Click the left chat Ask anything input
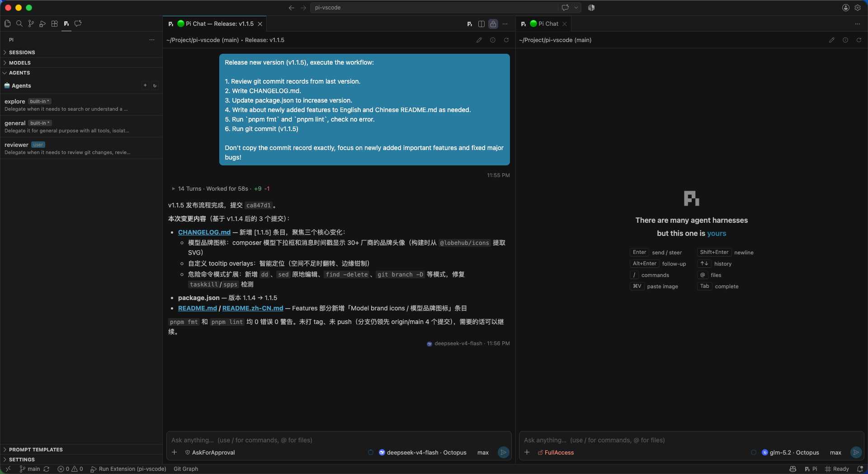 [x=339, y=440]
